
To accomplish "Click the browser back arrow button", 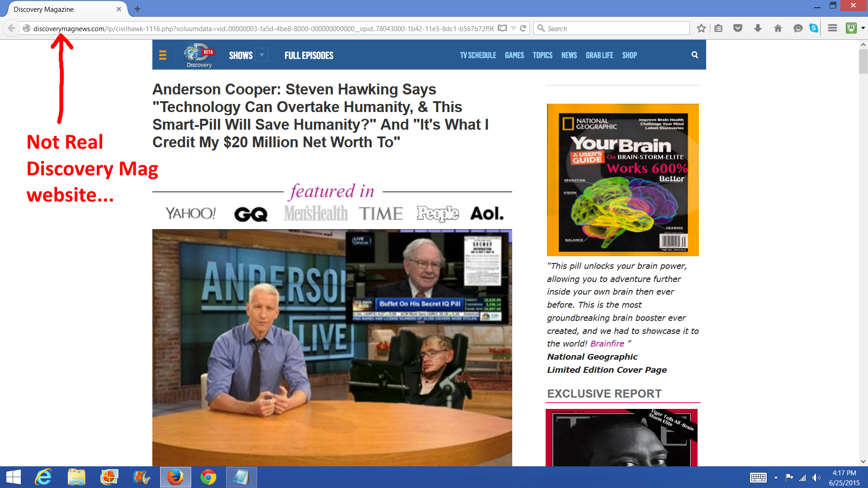I will 11,28.
